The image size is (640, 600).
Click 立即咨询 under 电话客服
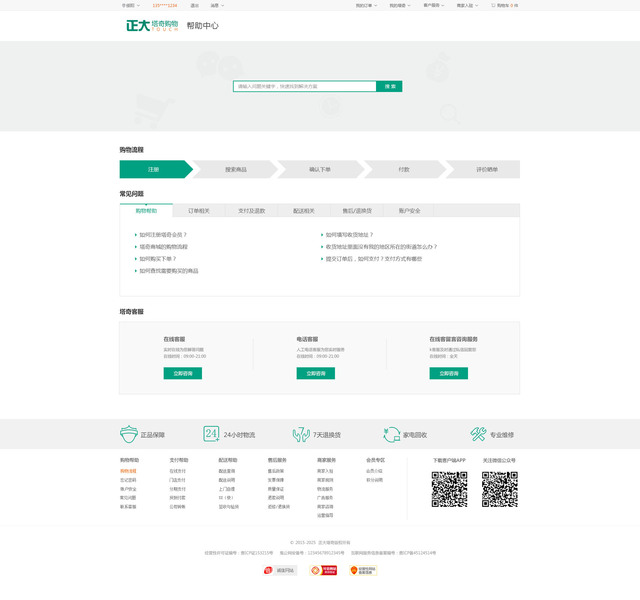tap(316, 373)
